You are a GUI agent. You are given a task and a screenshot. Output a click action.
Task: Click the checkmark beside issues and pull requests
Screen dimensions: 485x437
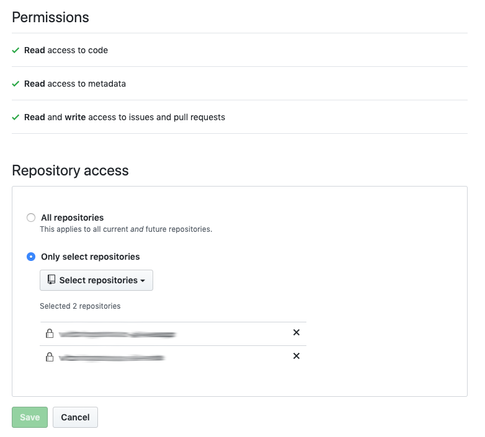coord(16,117)
